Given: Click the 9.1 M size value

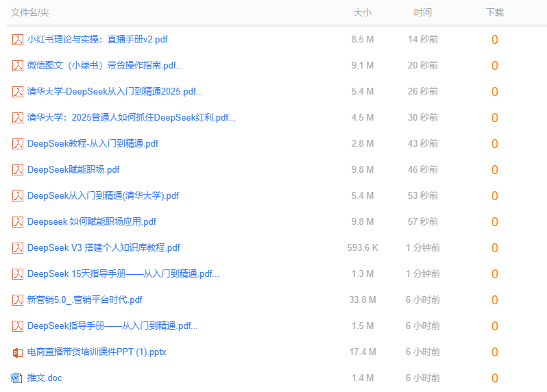Looking at the screenshot, I should pyautogui.click(x=363, y=66).
